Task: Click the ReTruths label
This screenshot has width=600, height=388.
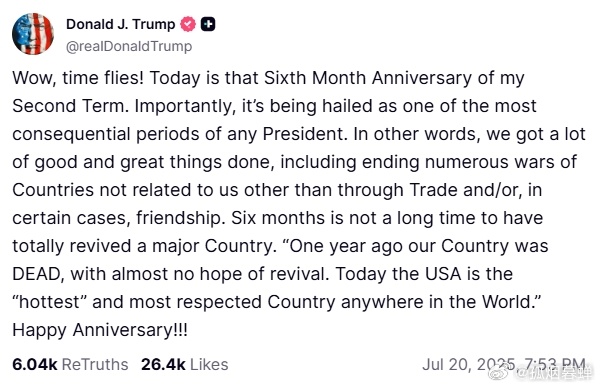Action: click(95, 364)
